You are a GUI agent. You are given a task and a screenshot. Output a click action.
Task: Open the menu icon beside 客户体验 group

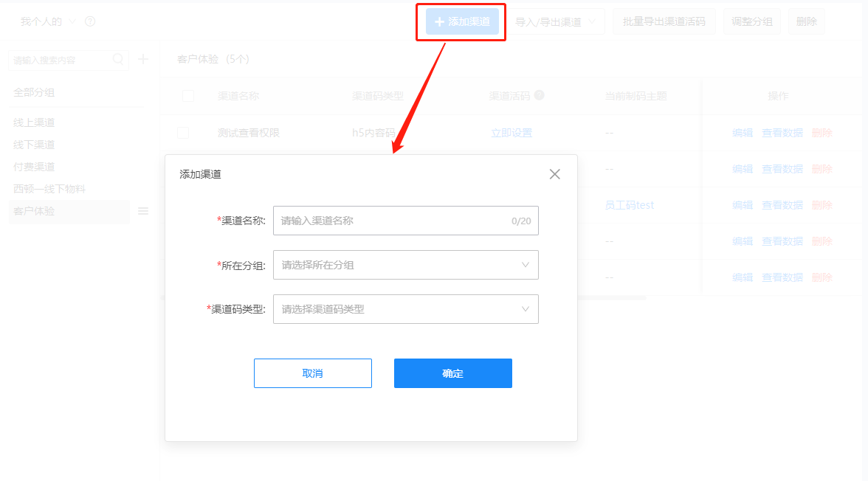point(143,211)
